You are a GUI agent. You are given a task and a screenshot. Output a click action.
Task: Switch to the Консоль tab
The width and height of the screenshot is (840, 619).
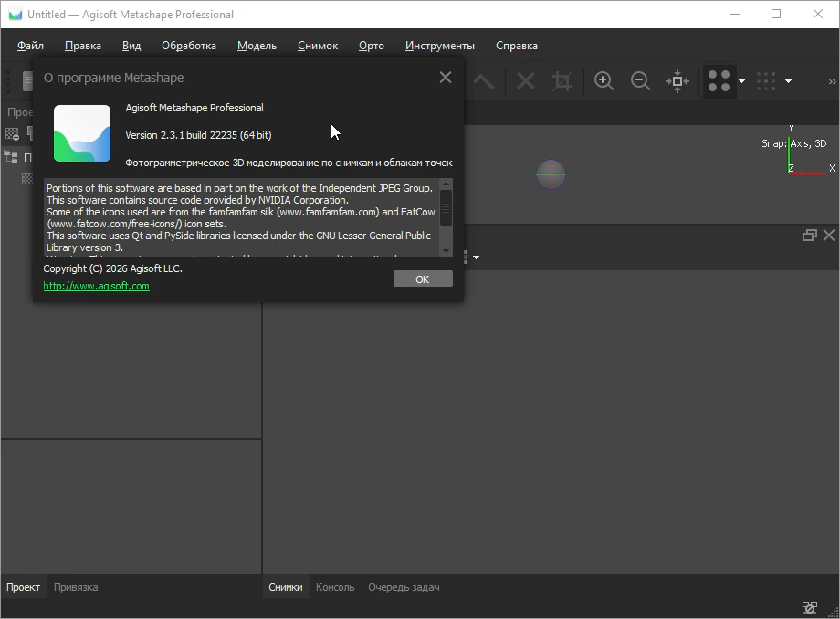[x=335, y=587]
